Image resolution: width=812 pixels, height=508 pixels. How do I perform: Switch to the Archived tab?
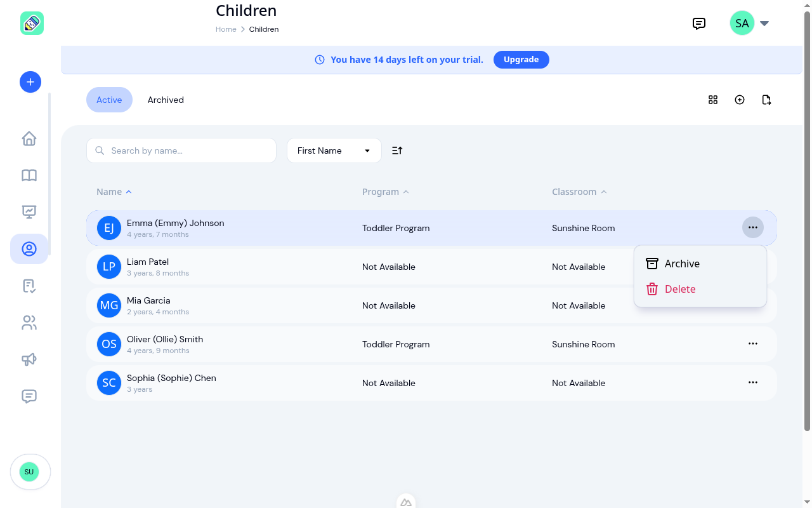click(x=166, y=100)
